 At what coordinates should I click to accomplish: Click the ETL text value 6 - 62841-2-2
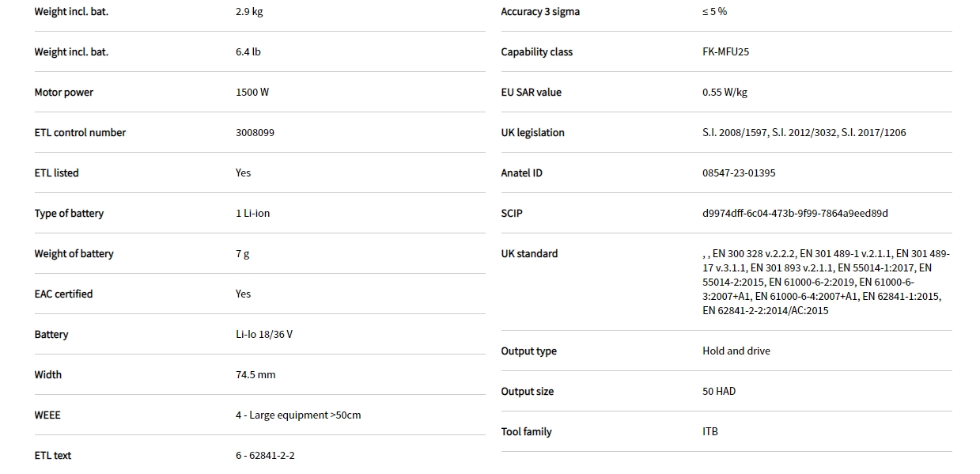[x=264, y=456]
